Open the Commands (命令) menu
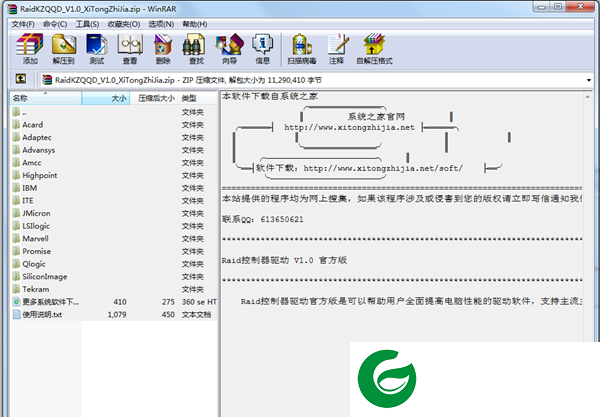Viewport: 600px width, 417px height. coord(55,24)
